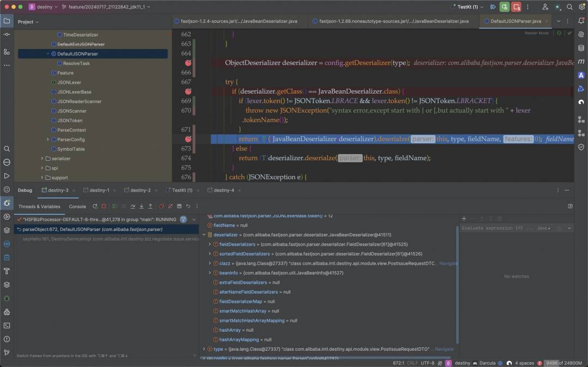The width and height of the screenshot is (588, 367).
Task: Click the UTF-8 encoding status widget
Action: pos(427,363)
